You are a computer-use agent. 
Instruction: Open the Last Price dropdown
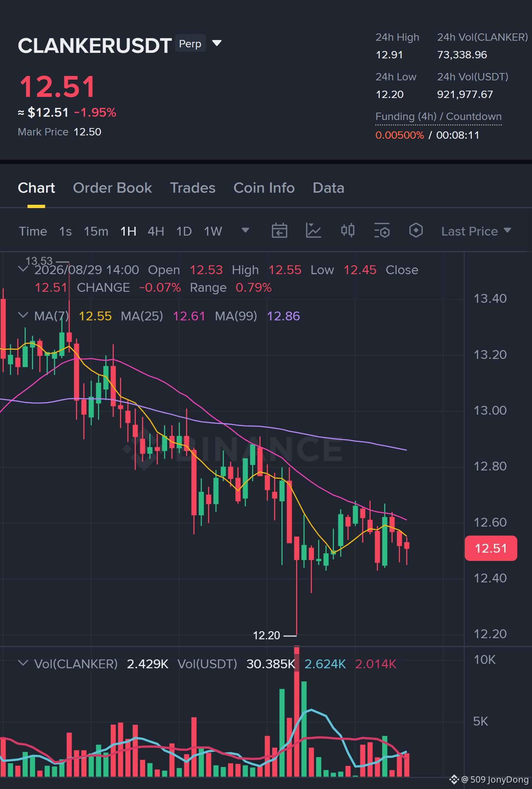click(476, 231)
